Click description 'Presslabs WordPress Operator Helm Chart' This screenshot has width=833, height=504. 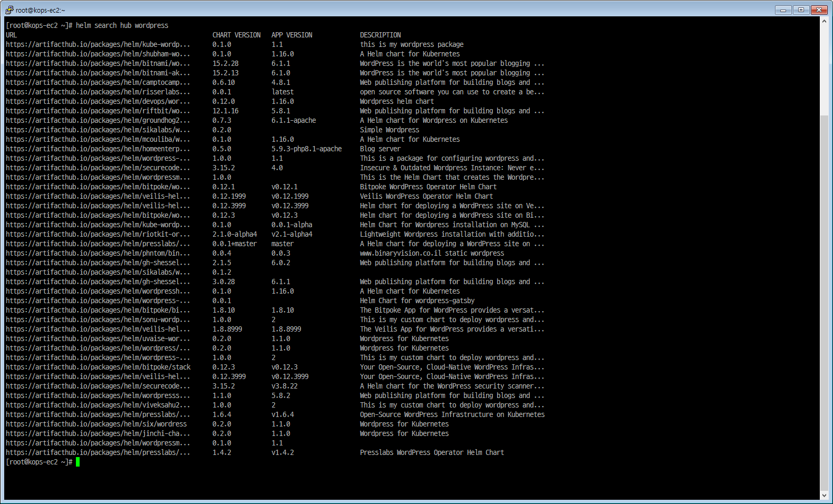432,452
